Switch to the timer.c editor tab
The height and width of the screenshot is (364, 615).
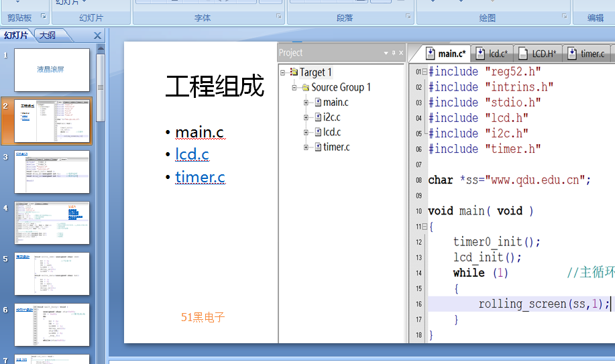586,54
